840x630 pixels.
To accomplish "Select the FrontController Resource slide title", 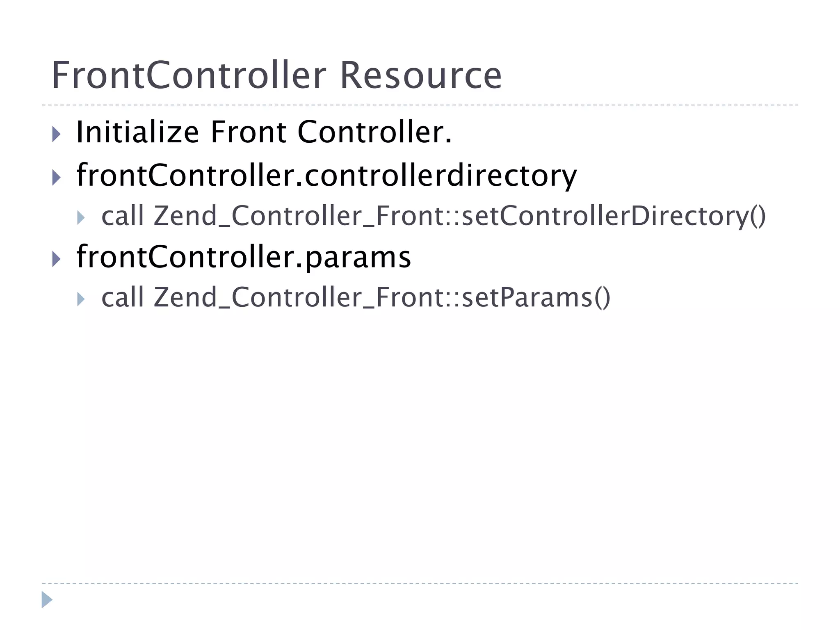I will pyautogui.click(x=277, y=75).
